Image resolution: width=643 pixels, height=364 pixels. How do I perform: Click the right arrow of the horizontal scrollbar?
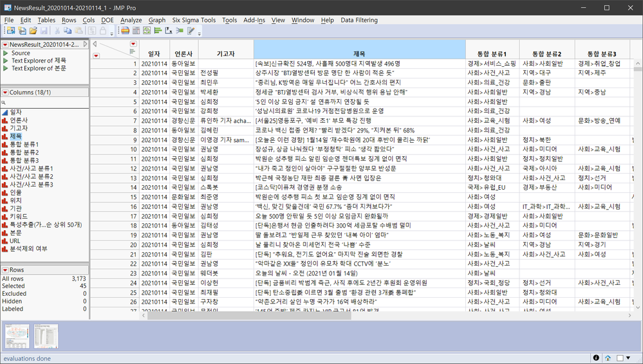click(630, 315)
